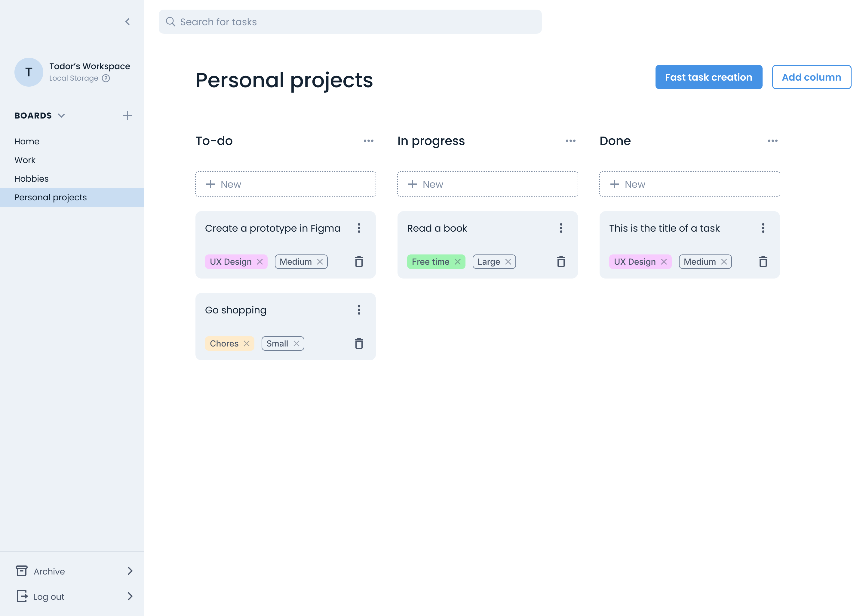Remove UX Design tag from Done column task
The width and height of the screenshot is (866, 616).
pyautogui.click(x=664, y=262)
